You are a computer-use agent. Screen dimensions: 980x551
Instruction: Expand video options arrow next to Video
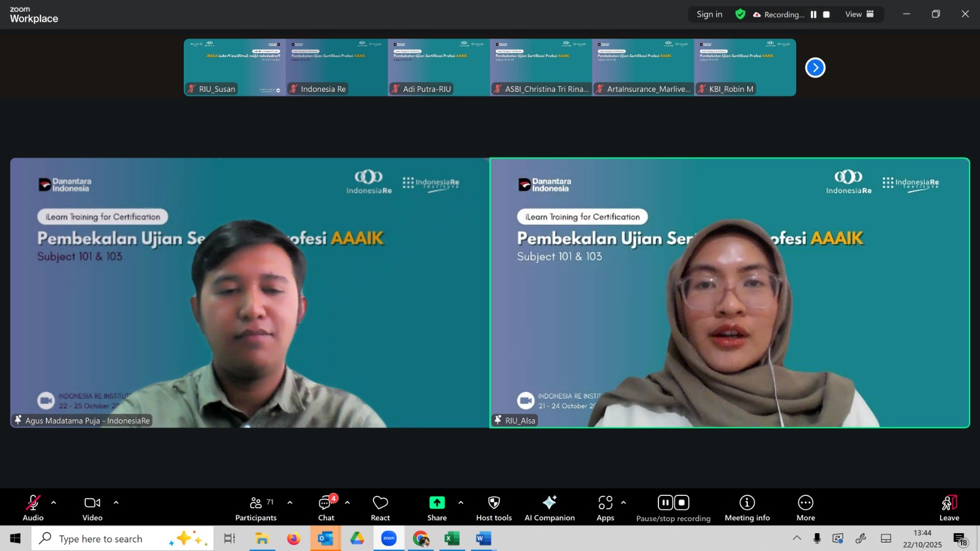[x=116, y=503]
